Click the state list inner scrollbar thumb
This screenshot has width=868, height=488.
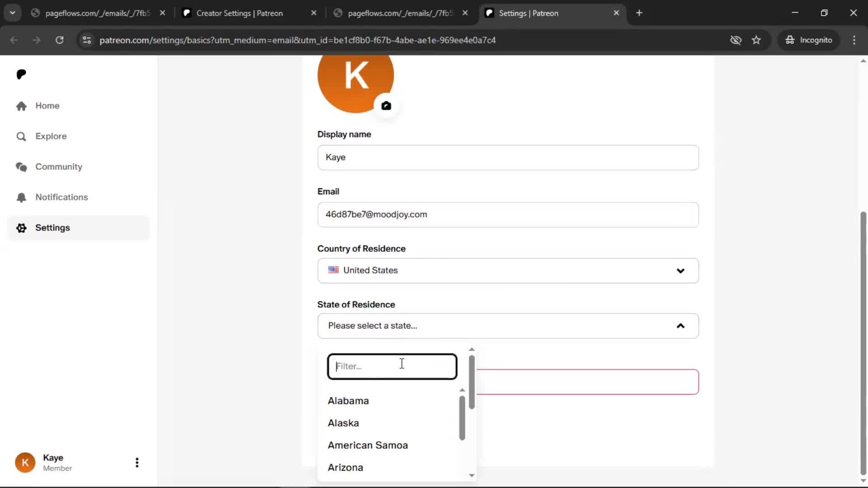462,418
